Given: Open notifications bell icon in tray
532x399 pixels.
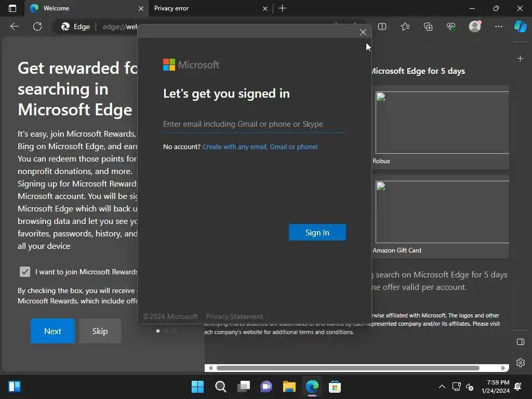Looking at the screenshot, I should pyautogui.click(x=518, y=387).
